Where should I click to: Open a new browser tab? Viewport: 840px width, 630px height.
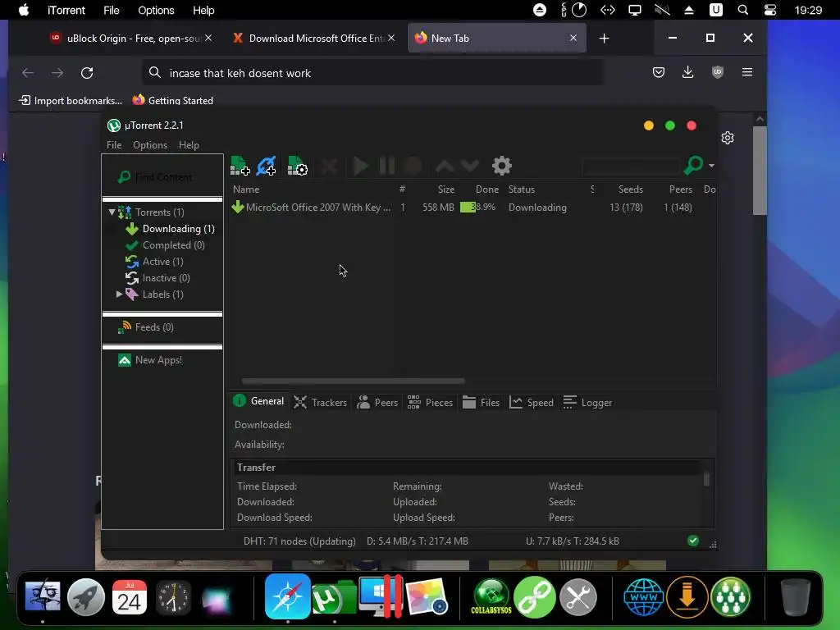coord(604,38)
